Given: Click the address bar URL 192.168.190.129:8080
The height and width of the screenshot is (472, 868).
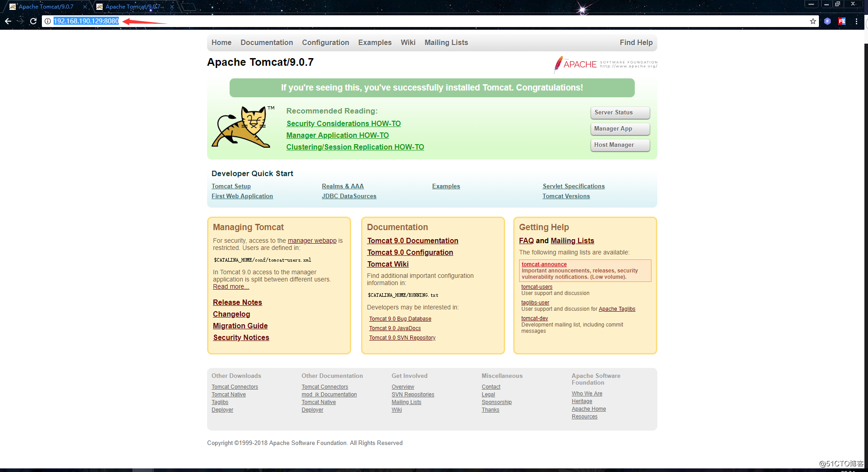Looking at the screenshot, I should (86, 21).
